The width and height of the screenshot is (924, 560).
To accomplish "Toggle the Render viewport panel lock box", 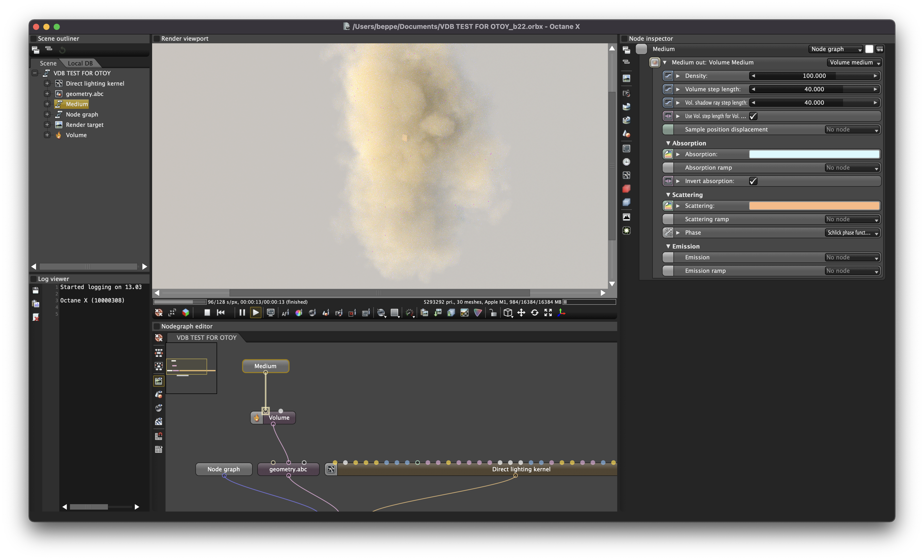I will click(157, 39).
